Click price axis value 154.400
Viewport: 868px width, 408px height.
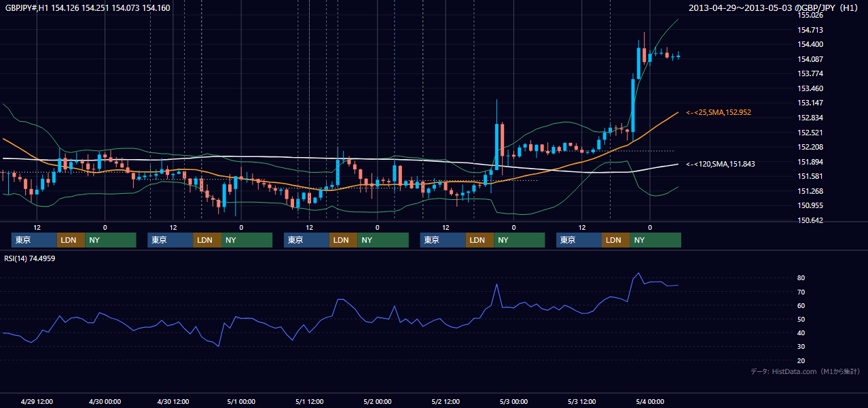point(810,44)
